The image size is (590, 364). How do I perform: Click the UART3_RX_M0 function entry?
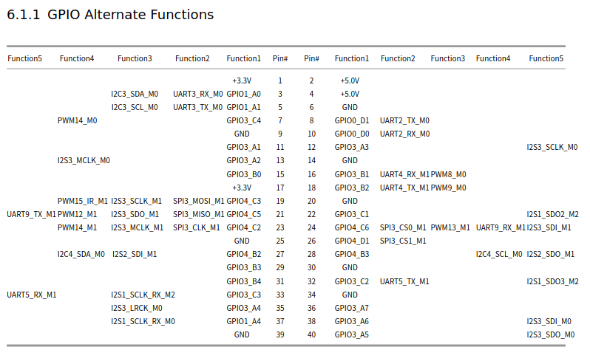pos(197,94)
